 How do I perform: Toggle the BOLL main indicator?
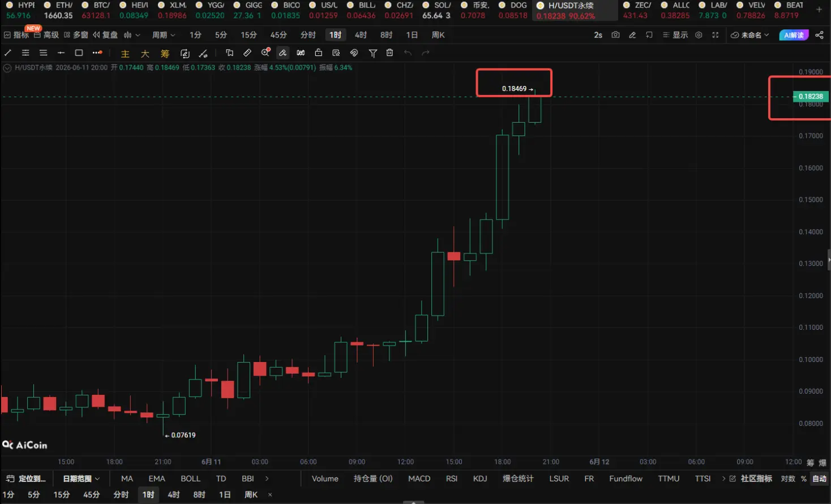pyautogui.click(x=191, y=479)
